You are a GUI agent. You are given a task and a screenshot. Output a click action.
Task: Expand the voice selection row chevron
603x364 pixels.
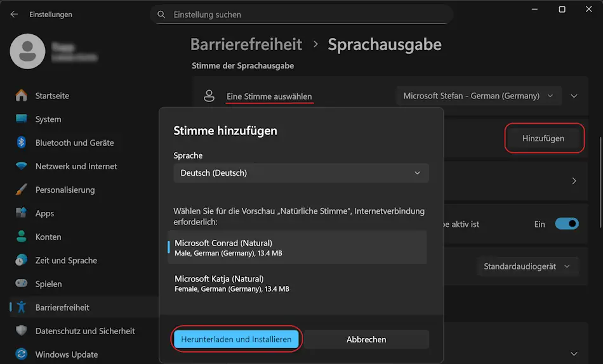pyautogui.click(x=574, y=96)
